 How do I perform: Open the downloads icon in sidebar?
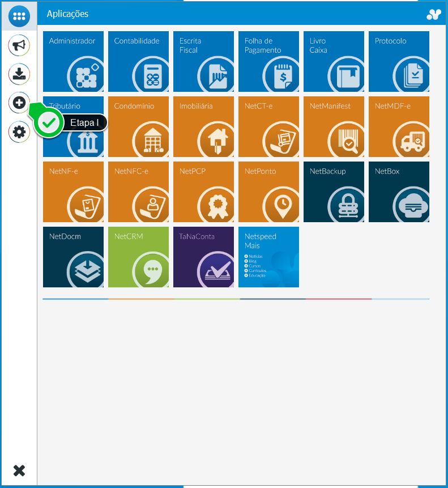point(19,74)
